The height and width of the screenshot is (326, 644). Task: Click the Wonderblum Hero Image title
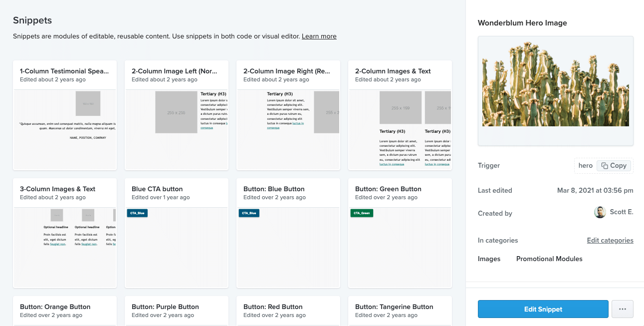(522, 23)
